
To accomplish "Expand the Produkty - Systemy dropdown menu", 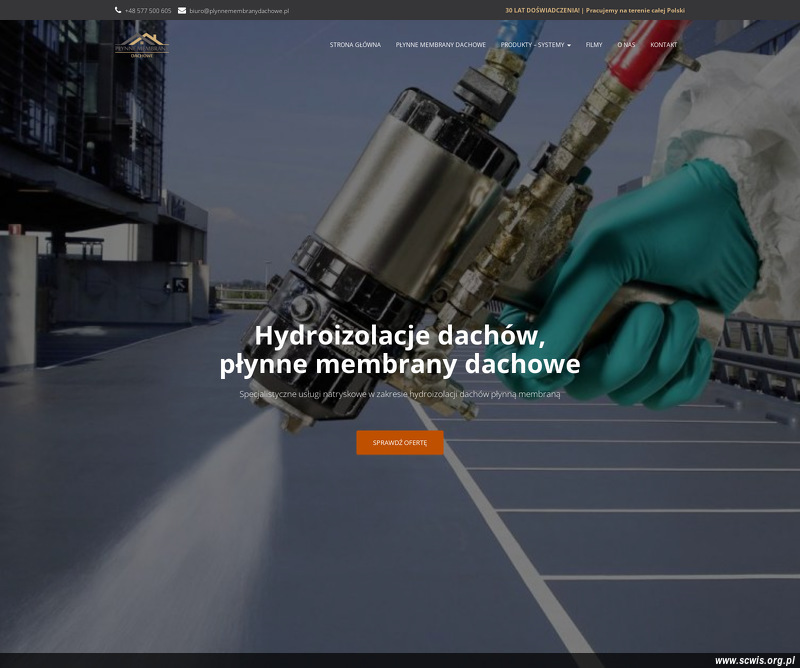I will tap(536, 45).
